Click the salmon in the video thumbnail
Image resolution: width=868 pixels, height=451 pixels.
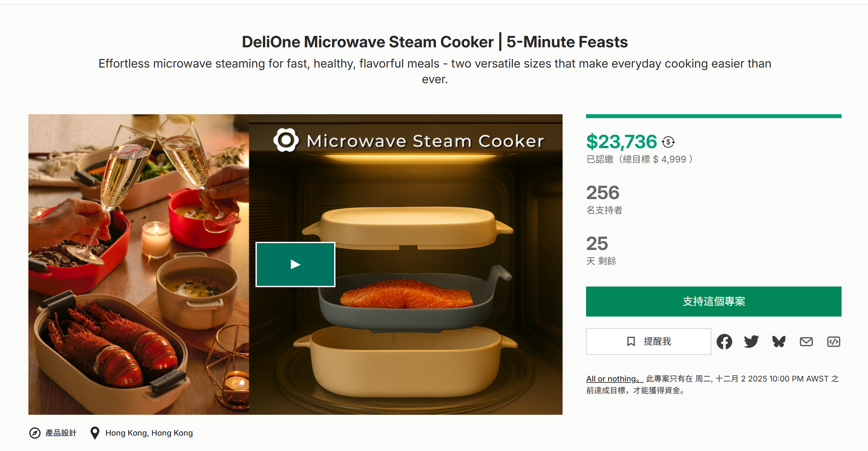click(x=406, y=294)
